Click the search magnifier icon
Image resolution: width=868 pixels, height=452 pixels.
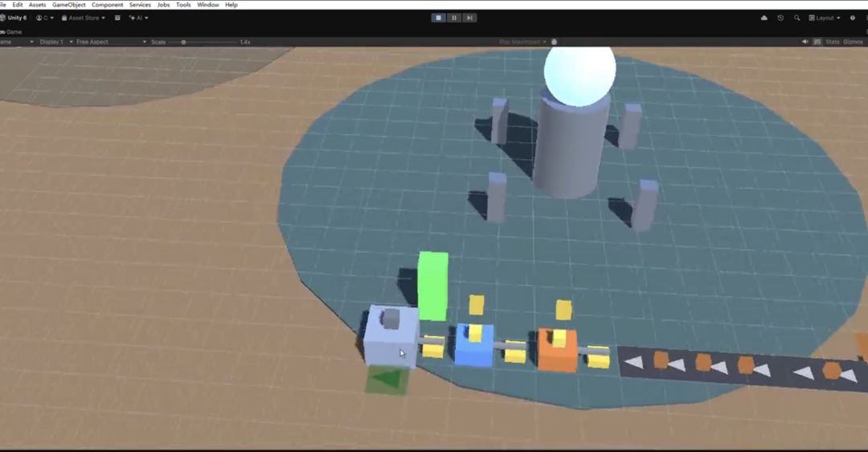click(796, 18)
